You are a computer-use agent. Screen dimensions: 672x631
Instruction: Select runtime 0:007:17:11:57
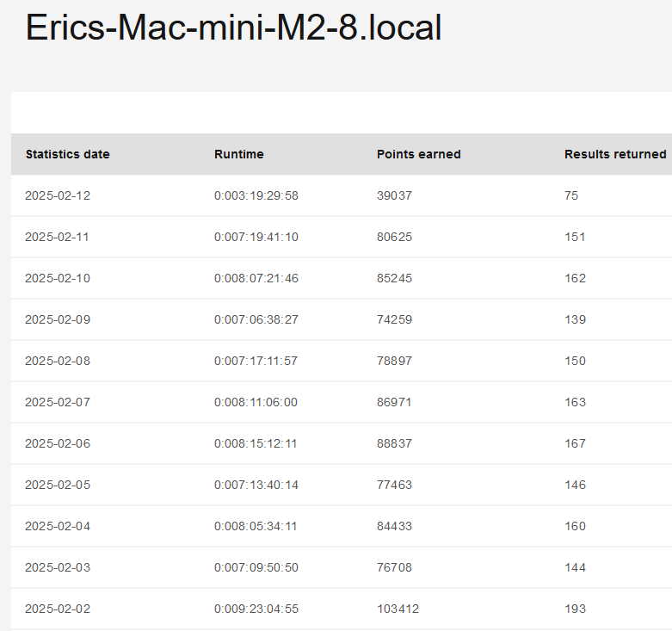pos(256,361)
